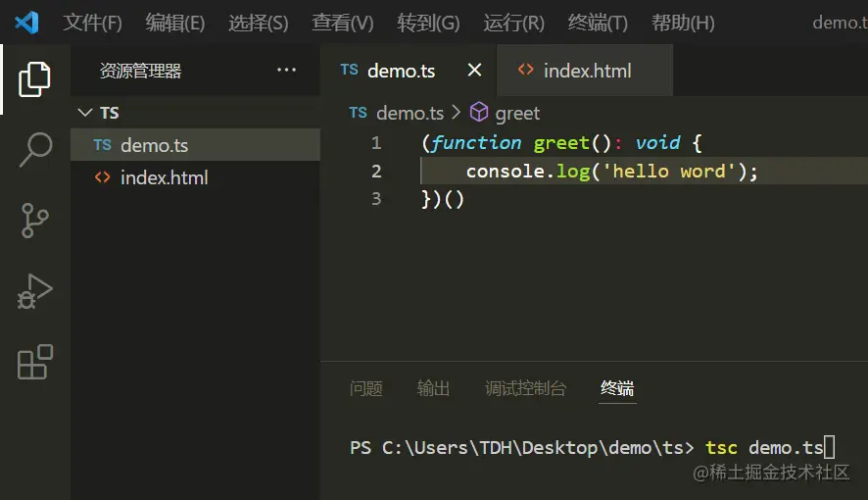Click the 'tsc' command in the terminal
This screenshot has height=500, width=868.
(721, 447)
